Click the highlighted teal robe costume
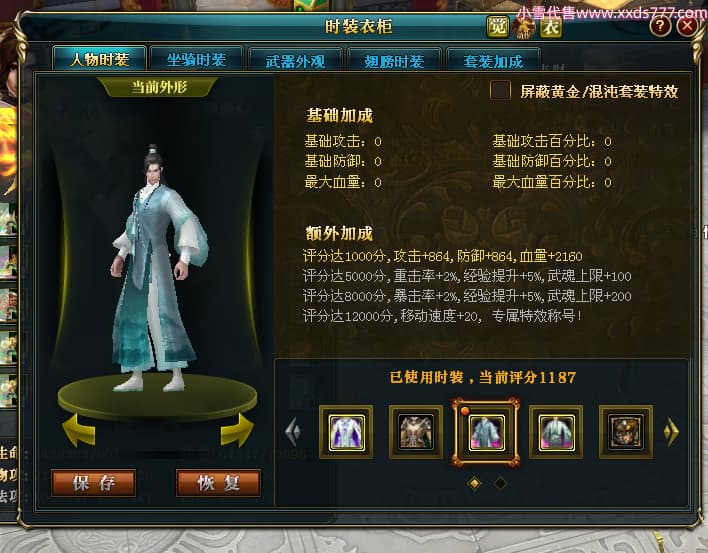This screenshot has height=553, width=708. (x=486, y=432)
